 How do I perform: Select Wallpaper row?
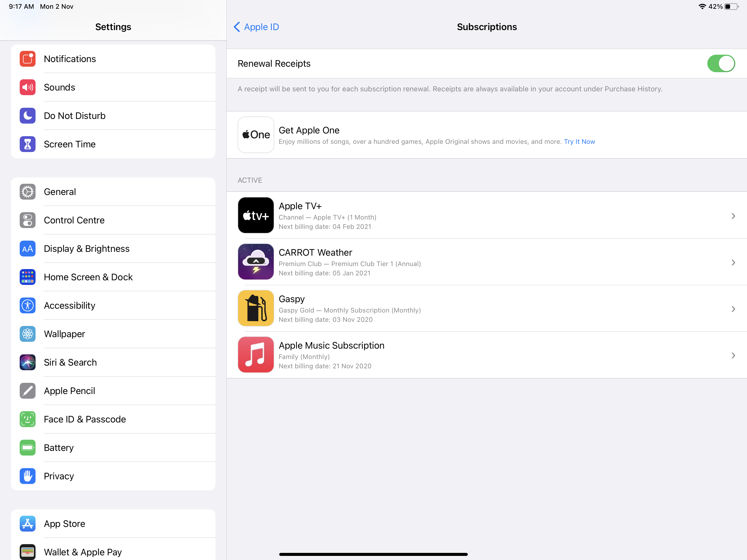(113, 334)
